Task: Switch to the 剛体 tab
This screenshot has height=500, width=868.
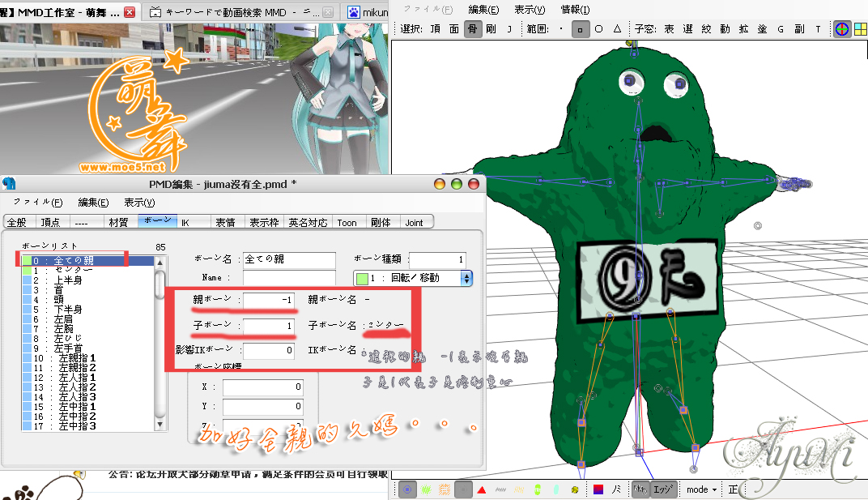Action: (x=381, y=222)
